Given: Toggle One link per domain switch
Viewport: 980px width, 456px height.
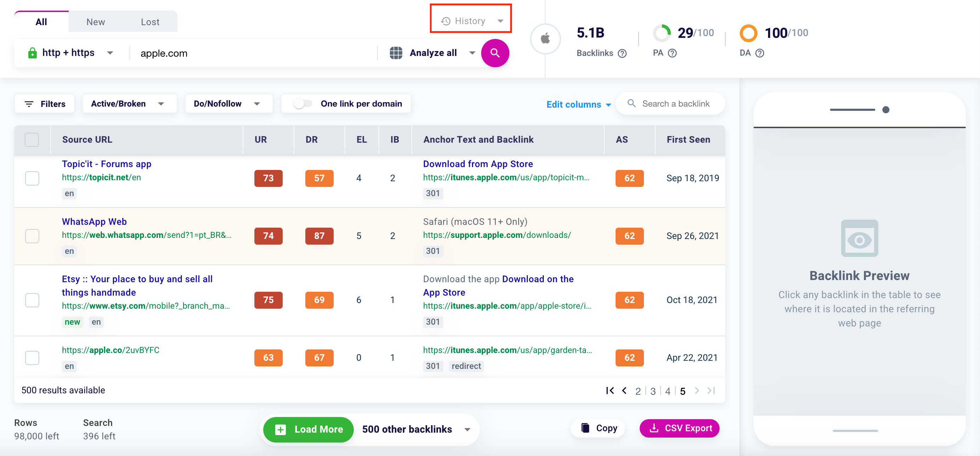Looking at the screenshot, I should click(303, 103).
